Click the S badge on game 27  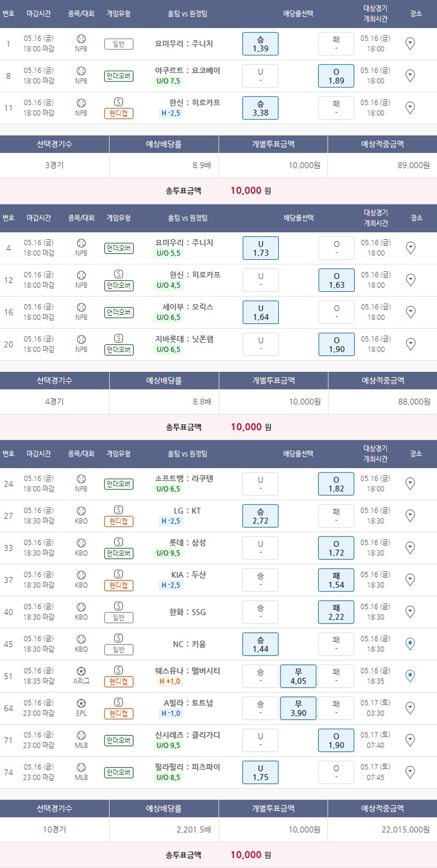coord(119,510)
